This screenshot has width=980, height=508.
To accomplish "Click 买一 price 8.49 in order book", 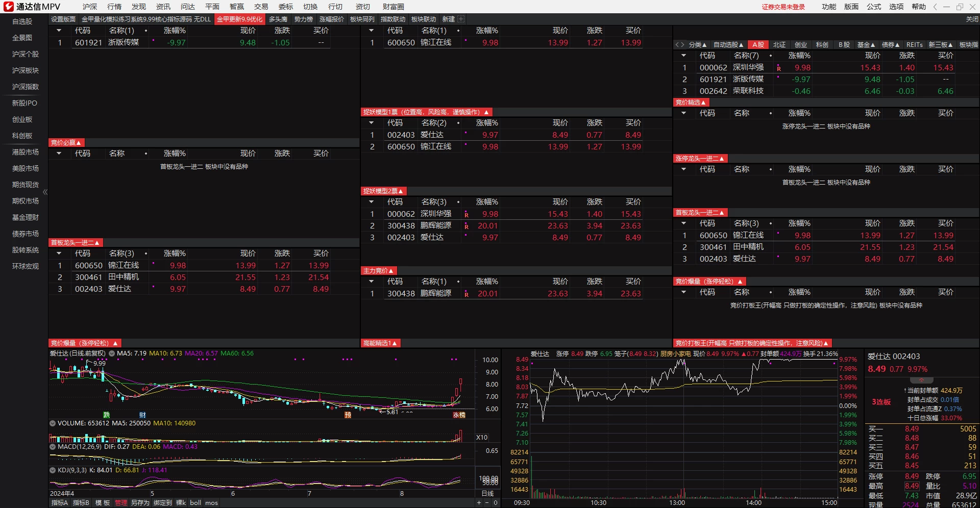I will (x=912, y=429).
